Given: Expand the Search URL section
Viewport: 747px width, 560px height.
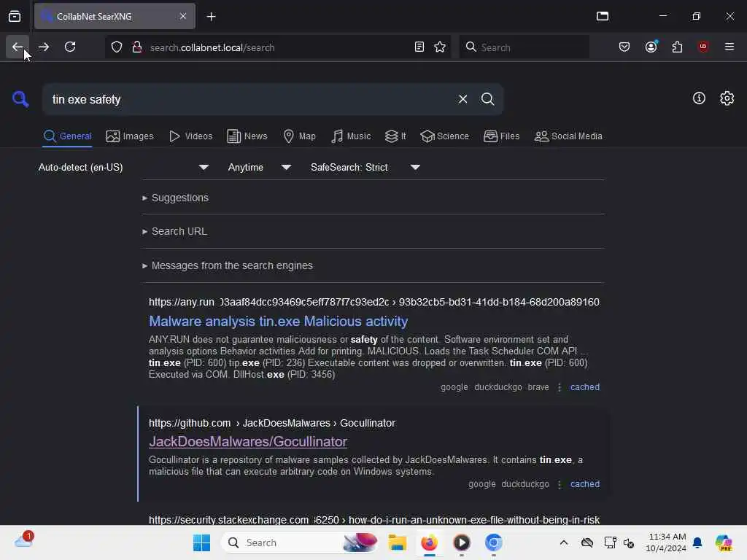Looking at the screenshot, I should click(x=174, y=231).
